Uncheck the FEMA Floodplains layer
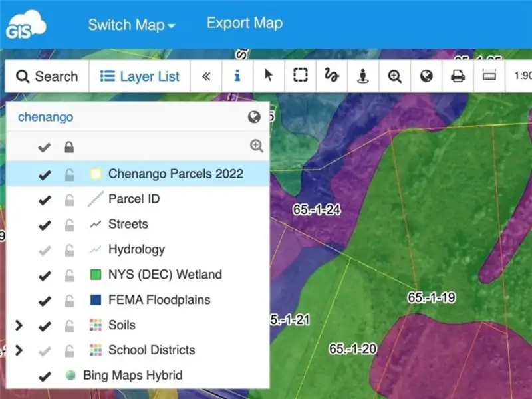The image size is (532, 399). [x=45, y=301]
